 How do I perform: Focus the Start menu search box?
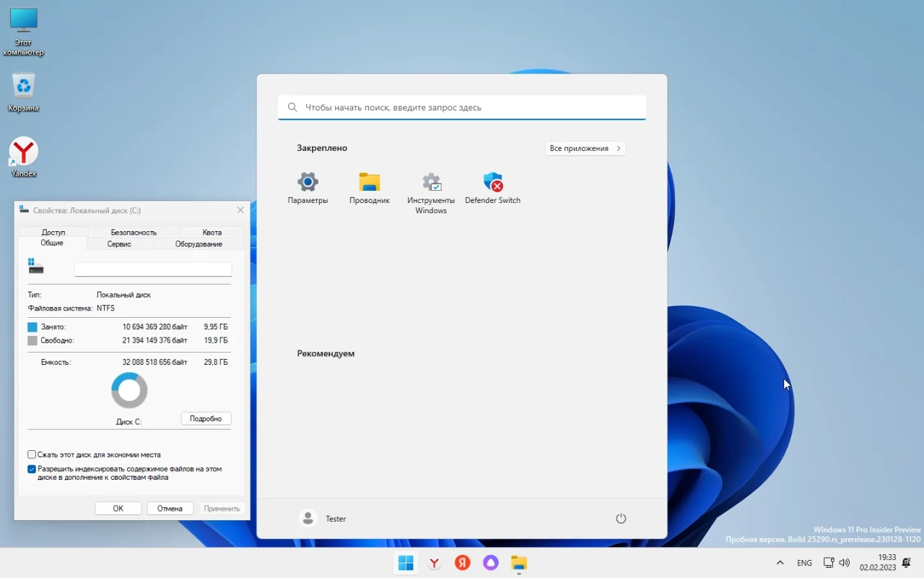coord(462,107)
